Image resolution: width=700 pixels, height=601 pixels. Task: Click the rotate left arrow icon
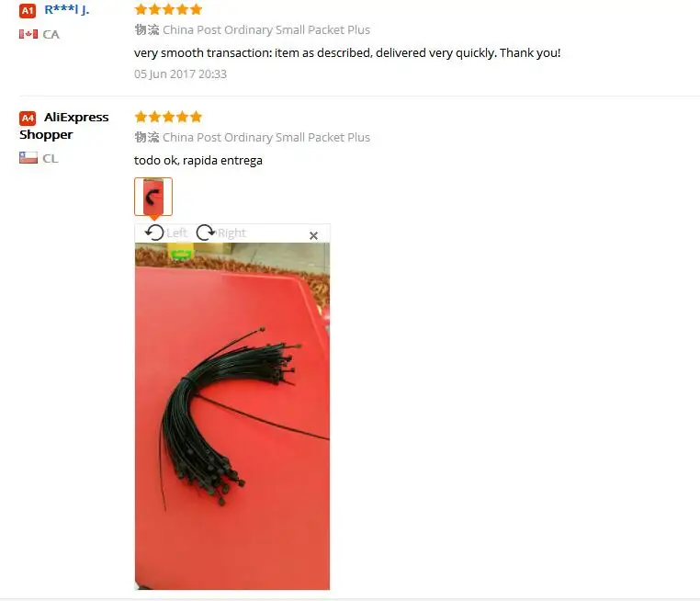[x=154, y=232]
